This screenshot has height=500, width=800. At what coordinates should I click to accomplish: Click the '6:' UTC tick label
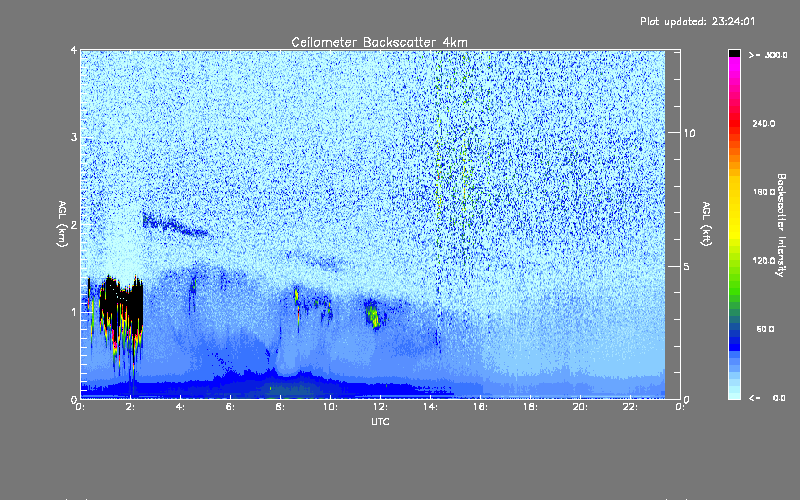(x=231, y=407)
